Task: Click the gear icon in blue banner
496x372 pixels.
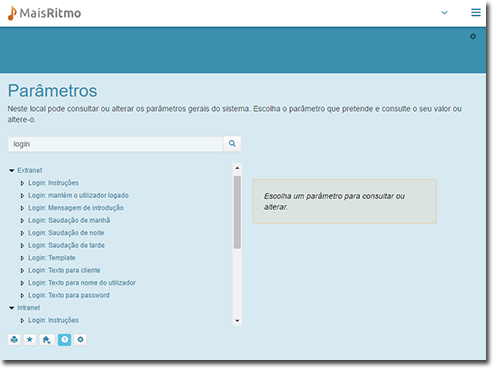Action: click(x=473, y=36)
